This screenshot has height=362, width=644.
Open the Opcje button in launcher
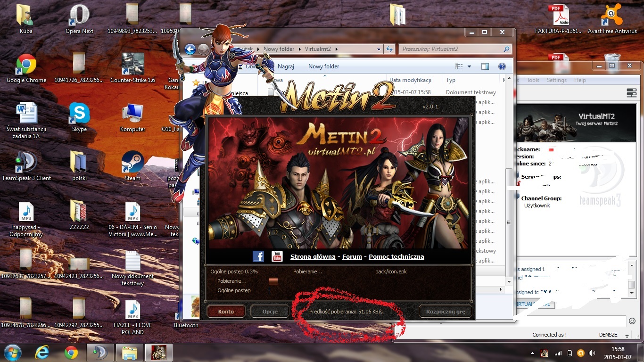pyautogui.click(x=270, y=312)
